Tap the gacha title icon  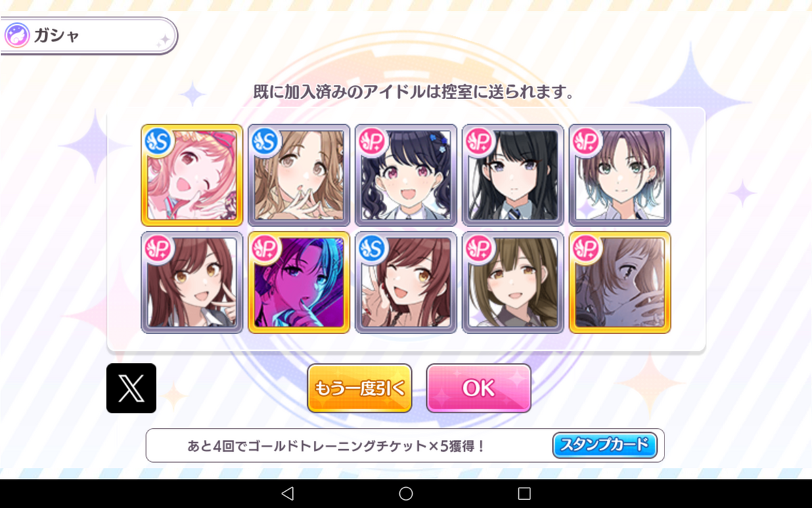click(16, 35)
